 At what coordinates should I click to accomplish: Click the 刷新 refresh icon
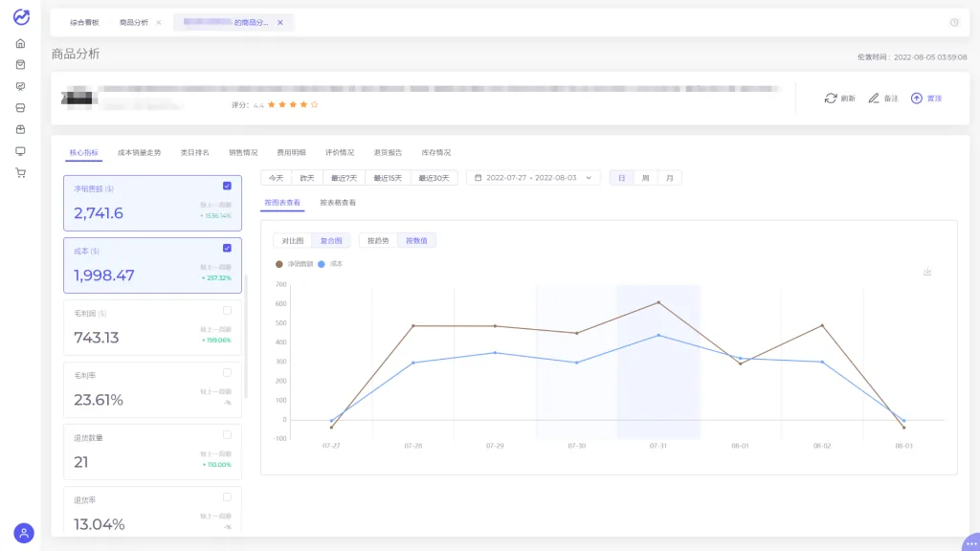tap(831, 99)
